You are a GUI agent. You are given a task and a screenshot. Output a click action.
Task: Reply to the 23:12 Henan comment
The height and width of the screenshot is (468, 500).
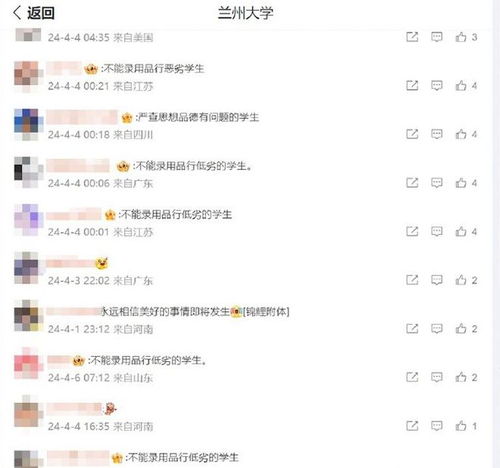437,329
